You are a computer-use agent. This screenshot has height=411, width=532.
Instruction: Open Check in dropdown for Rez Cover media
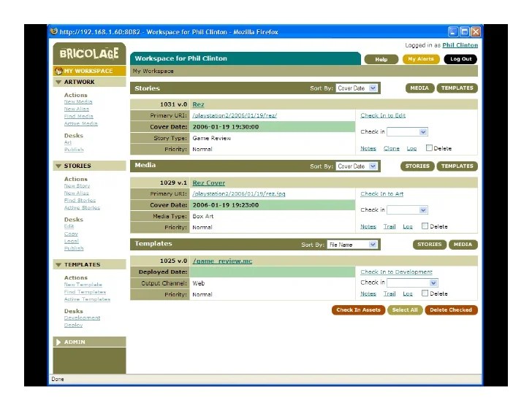click(x=407, y=210)
